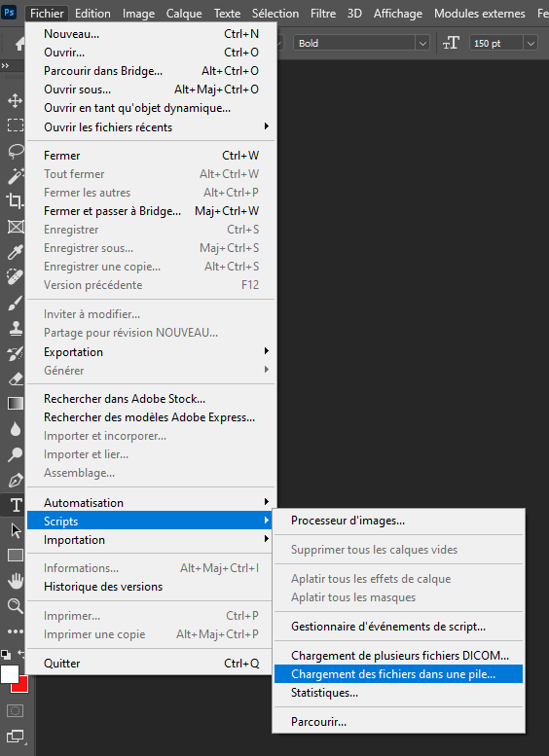The width and height of the screenshot is (549, 756).
Task: Select the Rectangle shape tool
Action: pos(15,556)
